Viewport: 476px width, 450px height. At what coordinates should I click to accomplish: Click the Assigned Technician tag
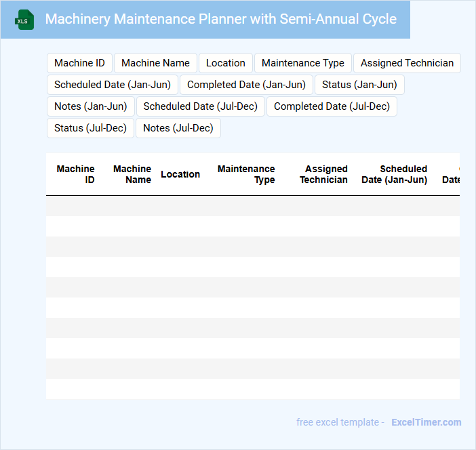point(407,63)
